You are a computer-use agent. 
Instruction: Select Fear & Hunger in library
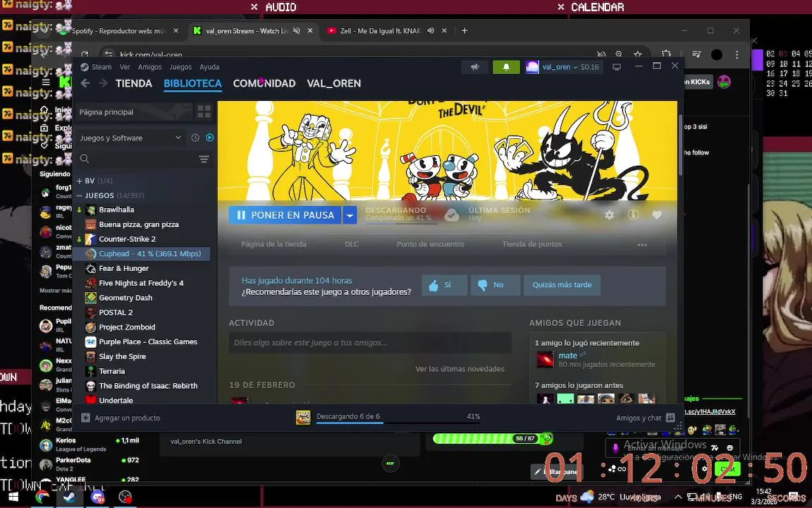coord(124,269)
